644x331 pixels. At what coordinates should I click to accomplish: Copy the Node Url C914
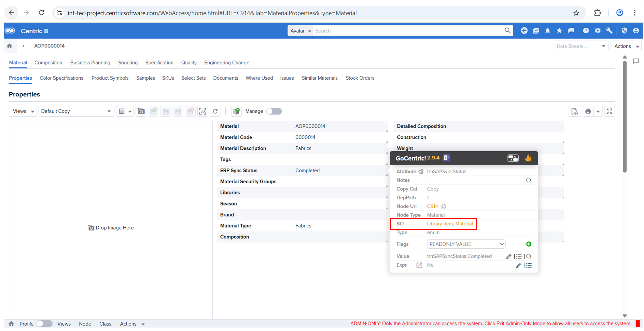[x=443, y=206]
